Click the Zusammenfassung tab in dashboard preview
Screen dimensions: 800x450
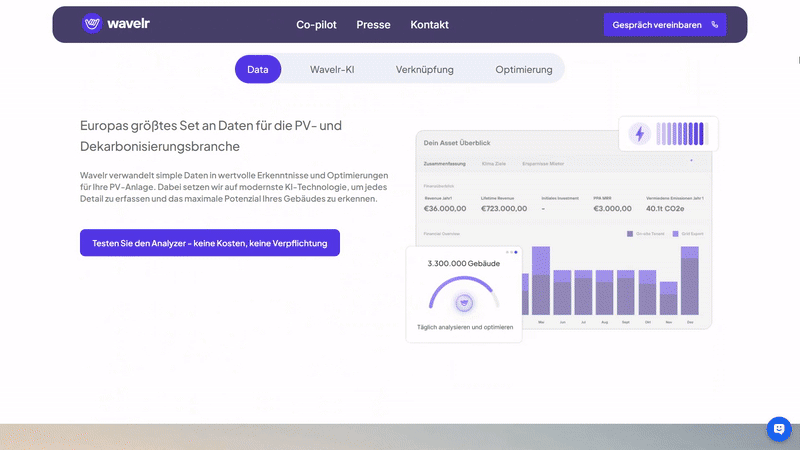click(x=444, y=164)
